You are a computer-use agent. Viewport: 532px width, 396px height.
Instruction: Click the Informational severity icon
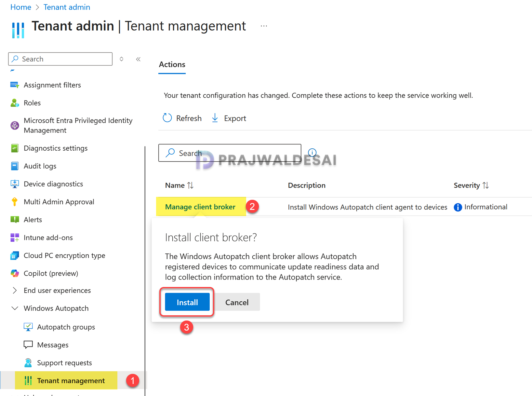pyautogui.click(x=458, y=207)
